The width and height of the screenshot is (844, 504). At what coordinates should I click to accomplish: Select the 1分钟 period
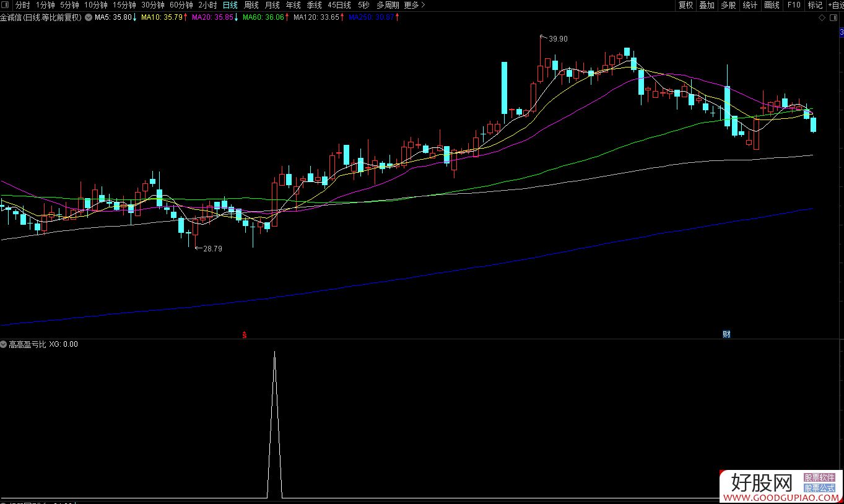click(45, 5)
